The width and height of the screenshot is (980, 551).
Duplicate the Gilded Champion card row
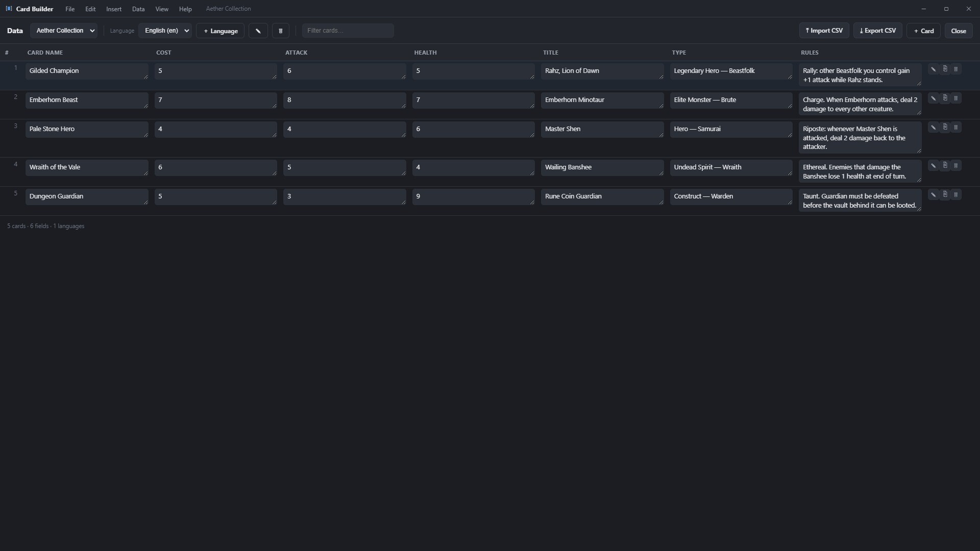[945, 69]
